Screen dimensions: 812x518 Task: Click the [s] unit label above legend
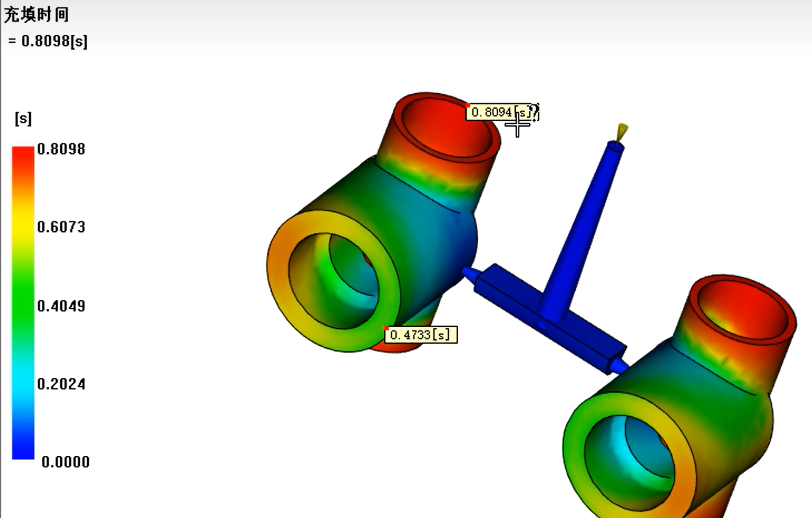[x=23, y=118]
